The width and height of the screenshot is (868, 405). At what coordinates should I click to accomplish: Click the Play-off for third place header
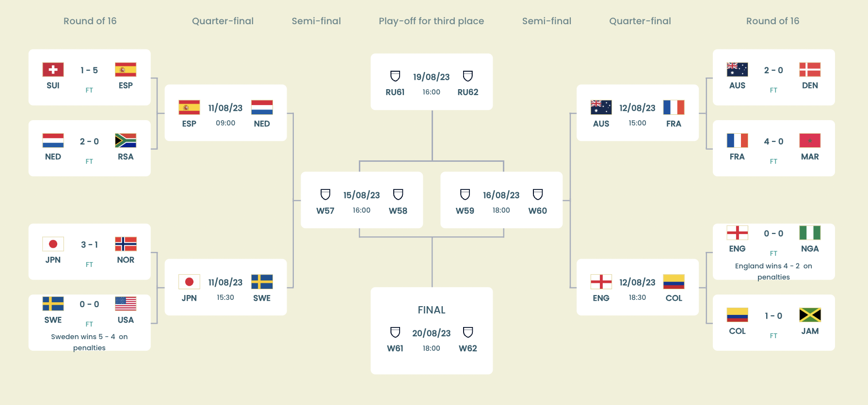point(431,21)
